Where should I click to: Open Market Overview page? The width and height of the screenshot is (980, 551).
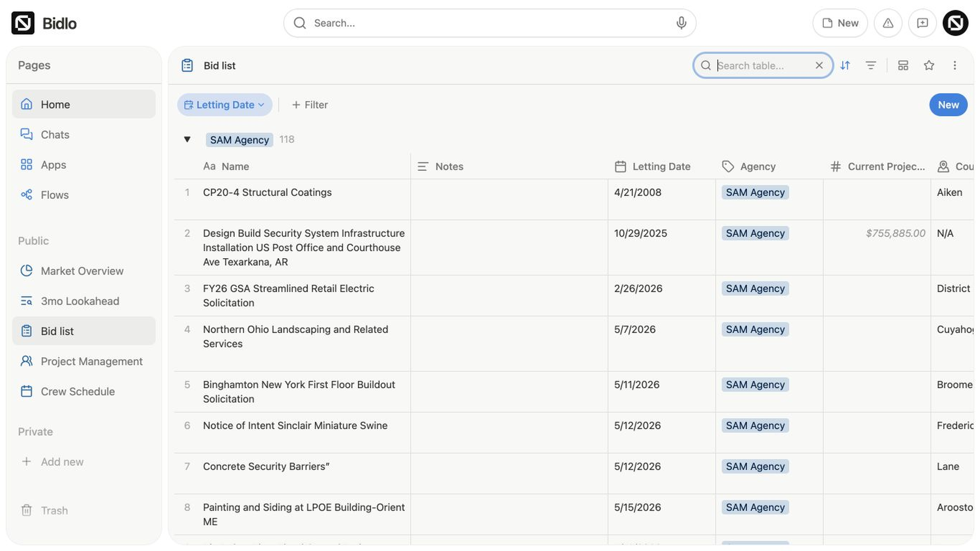click(84, 270)
